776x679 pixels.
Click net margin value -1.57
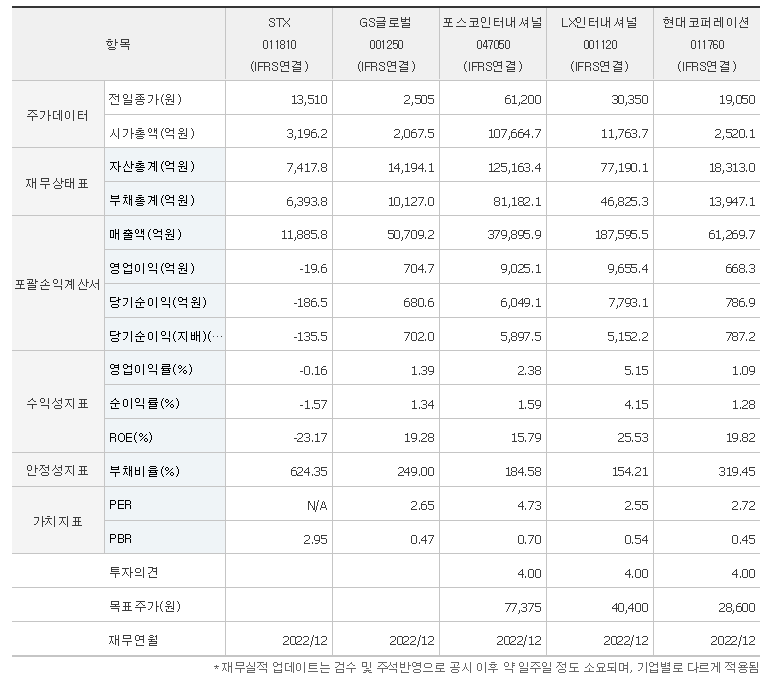tap(313, 404)
